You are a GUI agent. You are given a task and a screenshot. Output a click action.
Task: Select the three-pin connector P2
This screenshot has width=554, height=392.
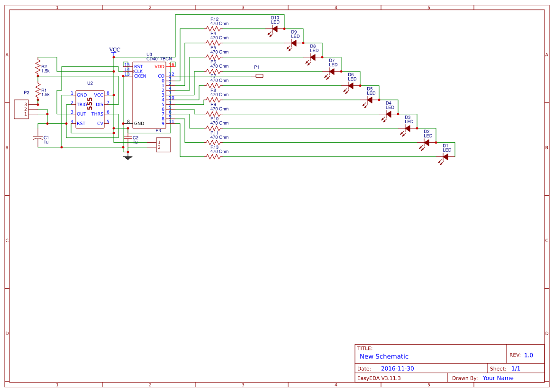click(x=21, y=110)
